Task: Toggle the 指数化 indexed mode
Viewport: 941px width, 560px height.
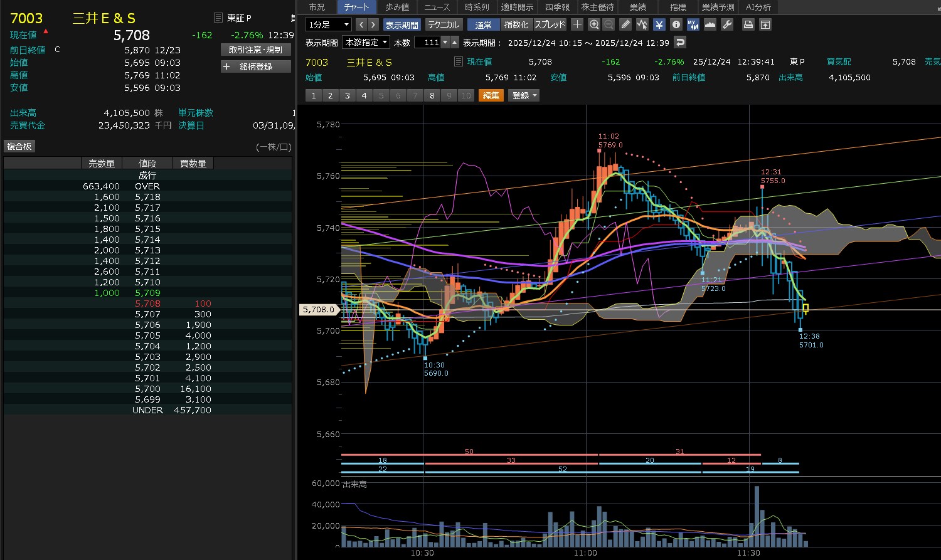Action: 516,24
